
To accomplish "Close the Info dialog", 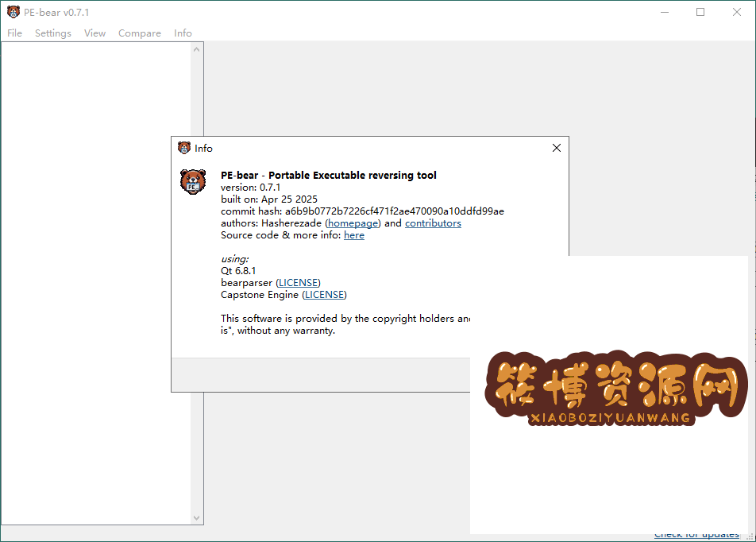I will [x=557, y=148].
